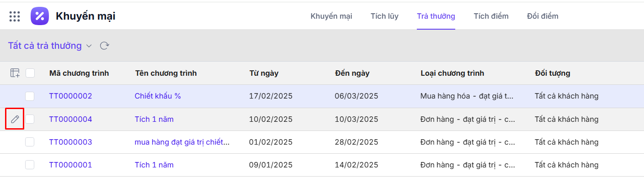644x193 pixels.
Task: Open the Tích lũy tab
Action: pyautogui.click(x=384, y=16)
